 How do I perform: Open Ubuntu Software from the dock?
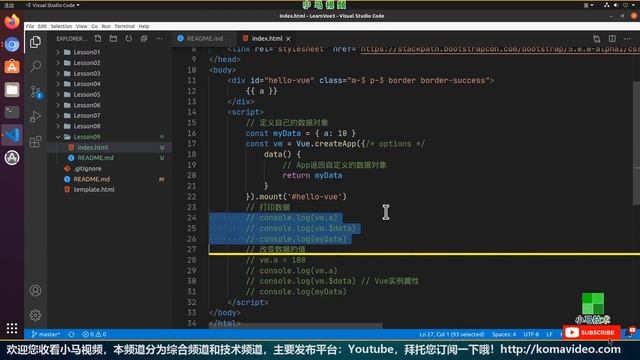(12, 67)
